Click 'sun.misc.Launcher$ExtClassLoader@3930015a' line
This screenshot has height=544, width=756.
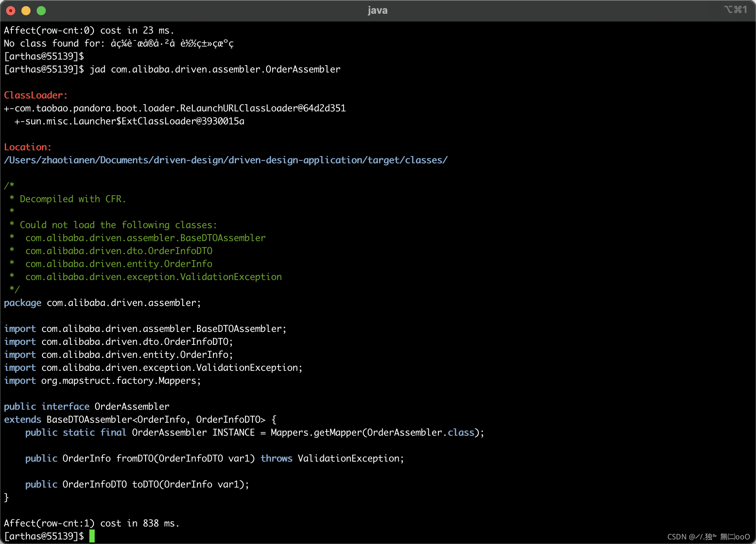(x=129, y=121)
